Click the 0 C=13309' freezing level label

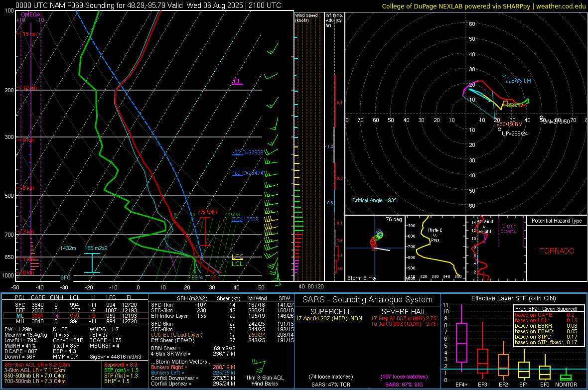(x=246, y=219)
